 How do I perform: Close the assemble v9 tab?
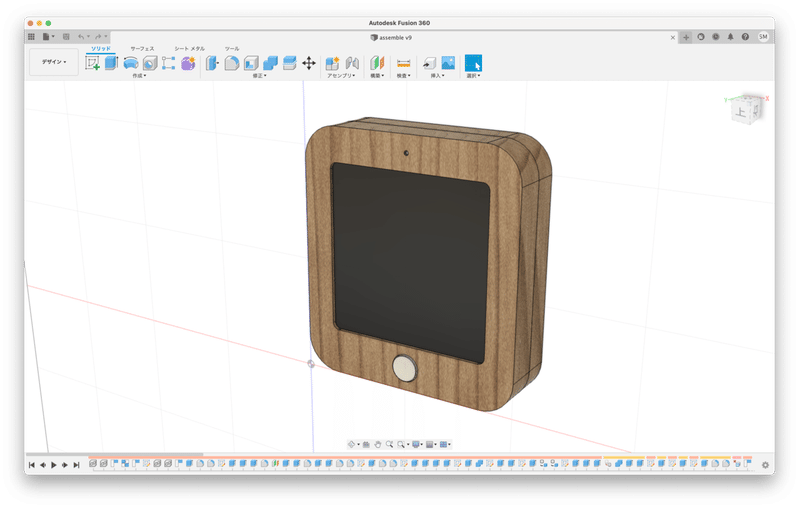672,37
